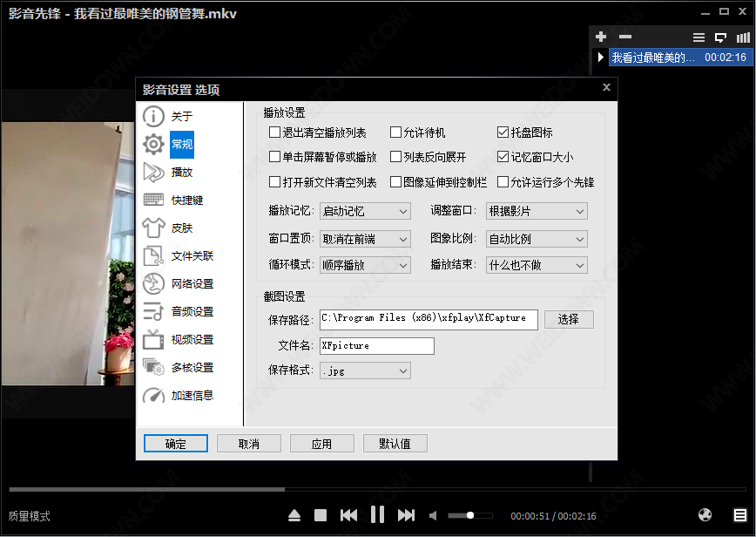
Task: Toggle the playlist panel icon at bottom right
Action: [740, 515]
